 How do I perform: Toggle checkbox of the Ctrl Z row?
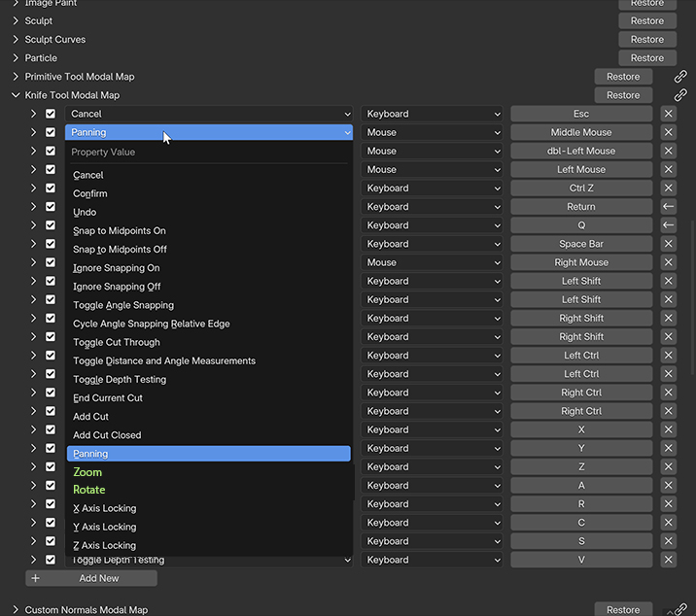pos(51,188)
